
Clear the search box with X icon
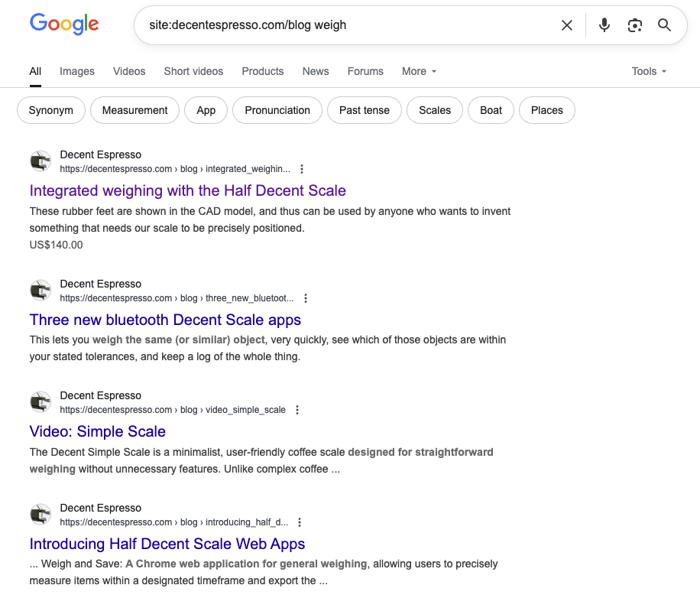(x=567, y=25)
